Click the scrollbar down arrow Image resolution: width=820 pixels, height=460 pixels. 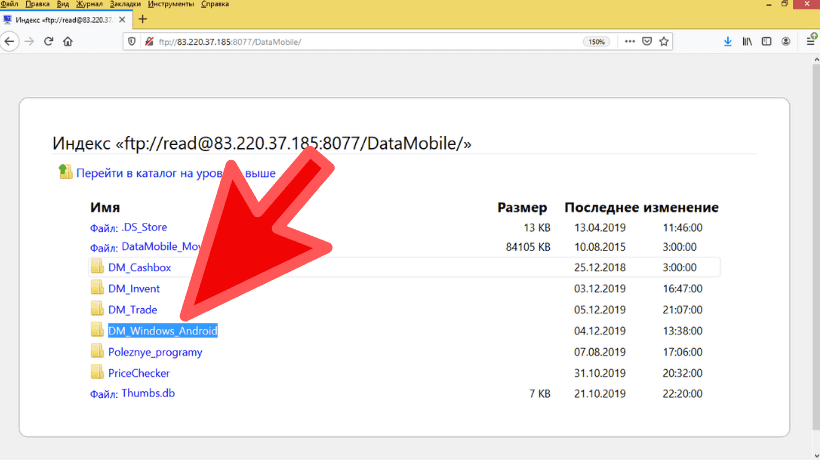click(816, 455)
